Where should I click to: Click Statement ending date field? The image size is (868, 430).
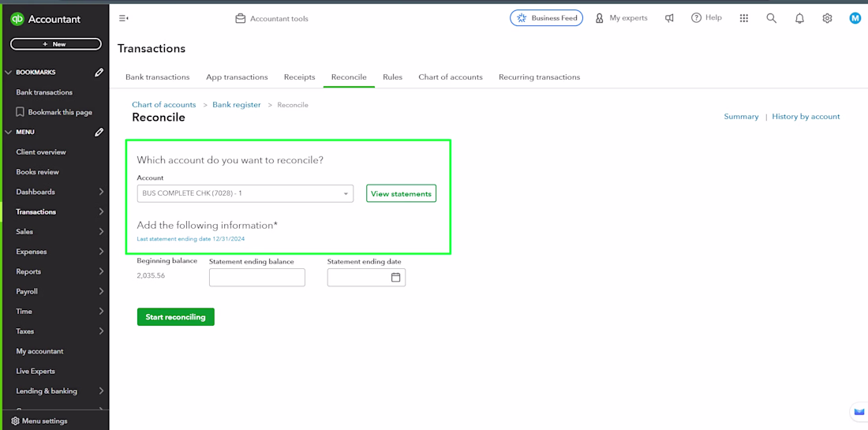tap(366, 277)
